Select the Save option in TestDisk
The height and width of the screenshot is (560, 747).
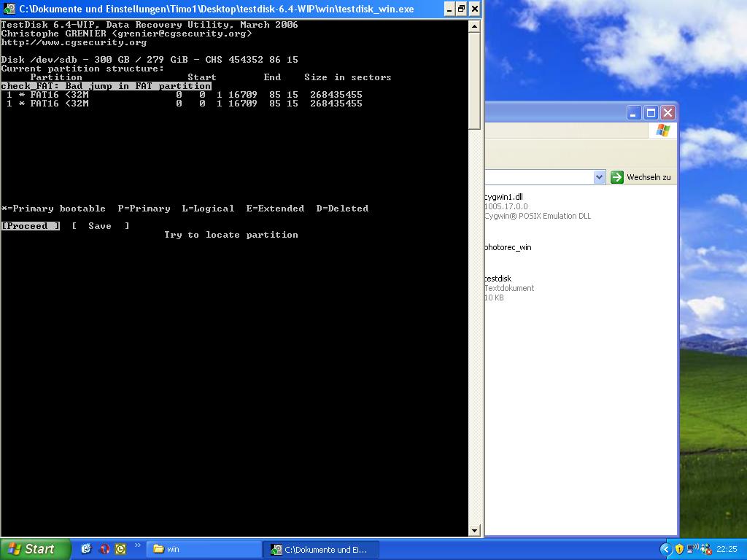pos(100,226)
